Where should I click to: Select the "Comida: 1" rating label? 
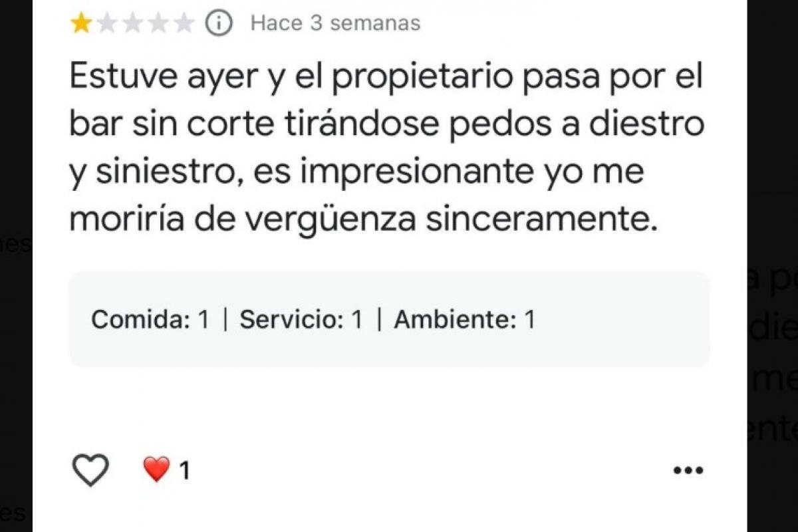click(150, 320)
